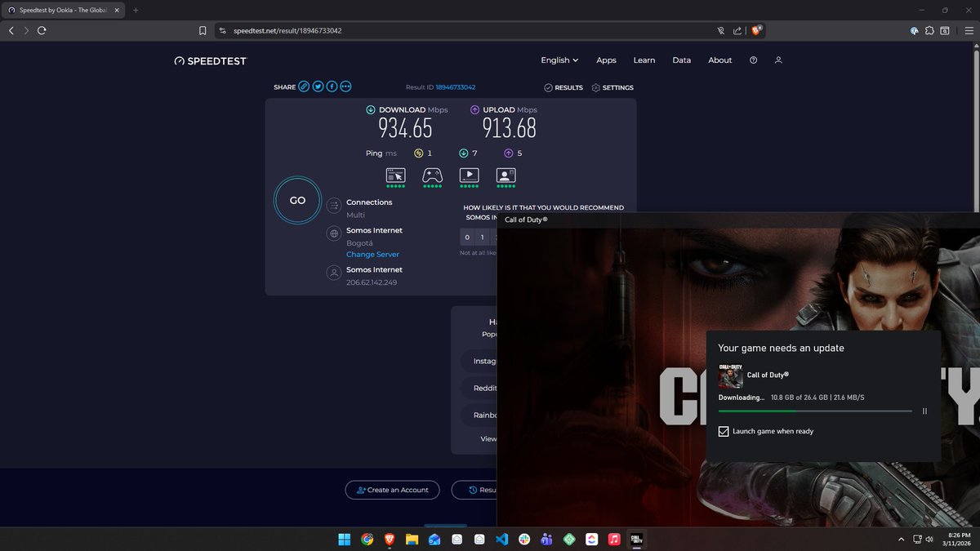Share result on Facebook
The height and width of the screenshot is (551, 980).
pos(332,87)
